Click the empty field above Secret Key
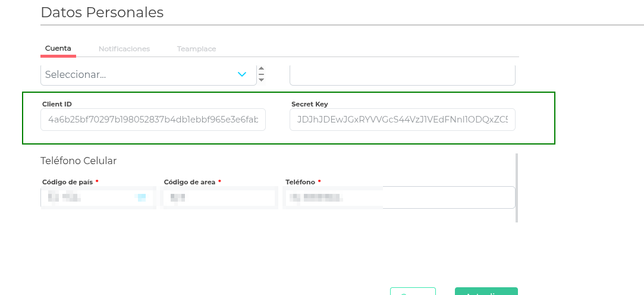Viewport: 644px width, 295px height. [403, 75]
